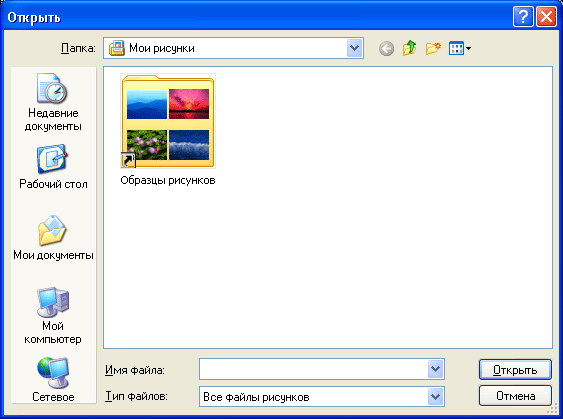Go to Рабочий стол location
This screenshot has height=419, width=563.
tap(53, 167)
